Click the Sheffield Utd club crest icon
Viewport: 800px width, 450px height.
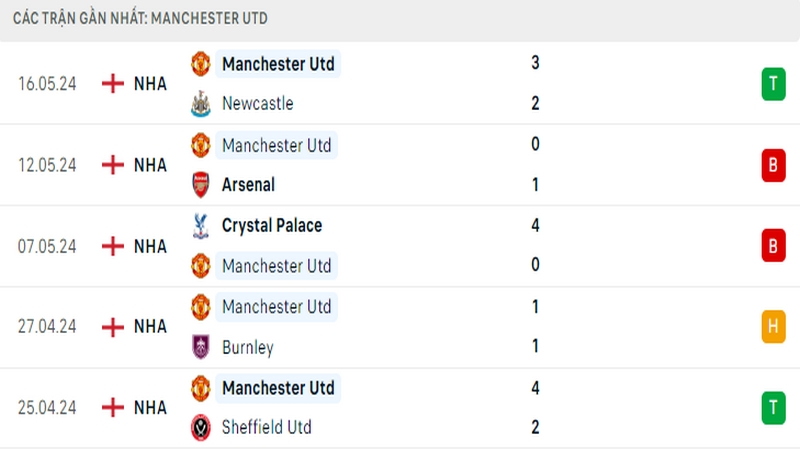[x=200, y=427]
